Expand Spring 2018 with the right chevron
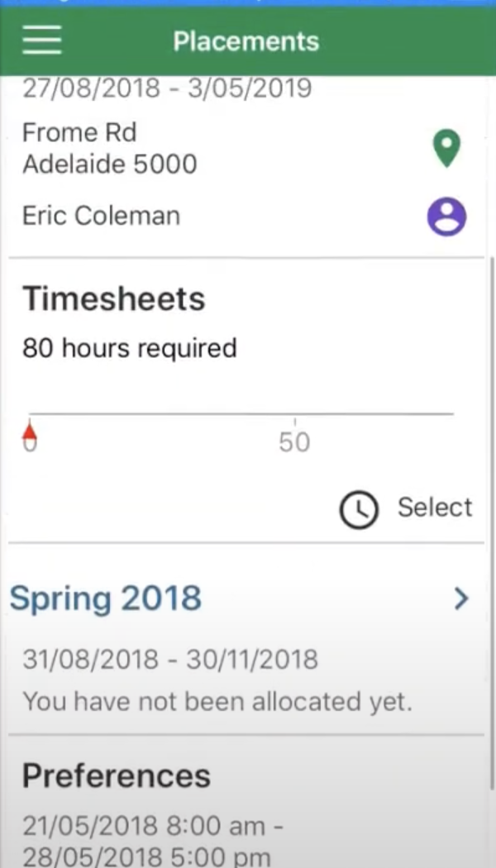Screen dimensions: 496x868 tap(461, 599)
